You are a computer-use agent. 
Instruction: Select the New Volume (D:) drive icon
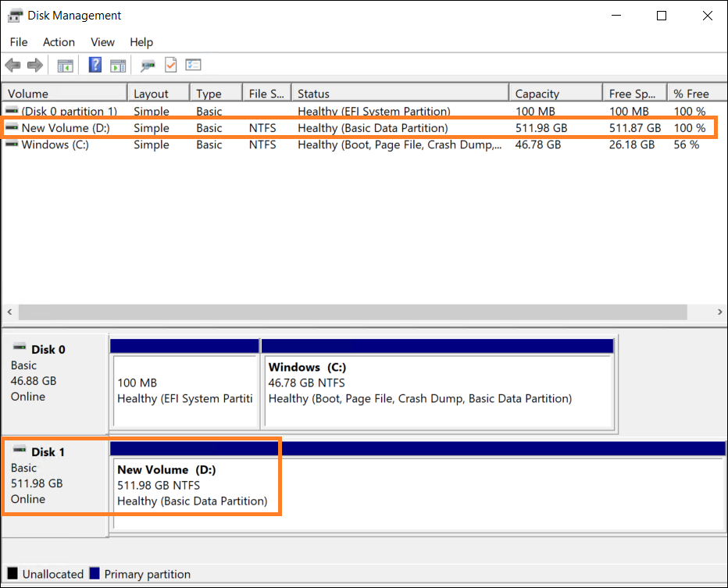pos(11,127)
